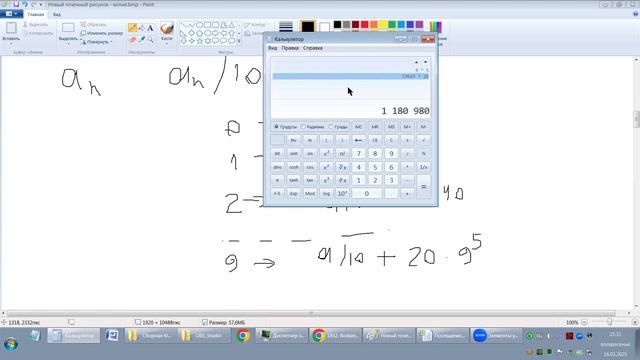Switch to the Главная ribbon tab
The image size is (640, 360).
pos(36,14)
